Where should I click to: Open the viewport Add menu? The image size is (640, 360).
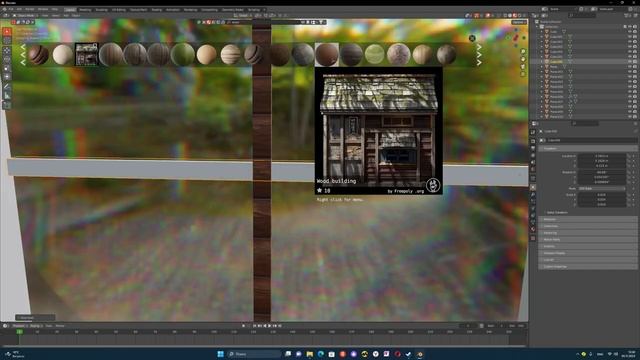coord(66,16)
